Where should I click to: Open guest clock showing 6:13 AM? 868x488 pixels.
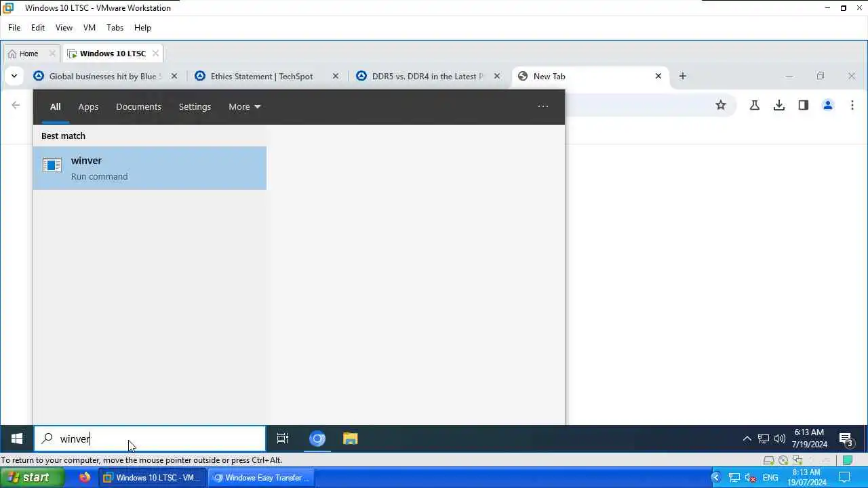809,439
